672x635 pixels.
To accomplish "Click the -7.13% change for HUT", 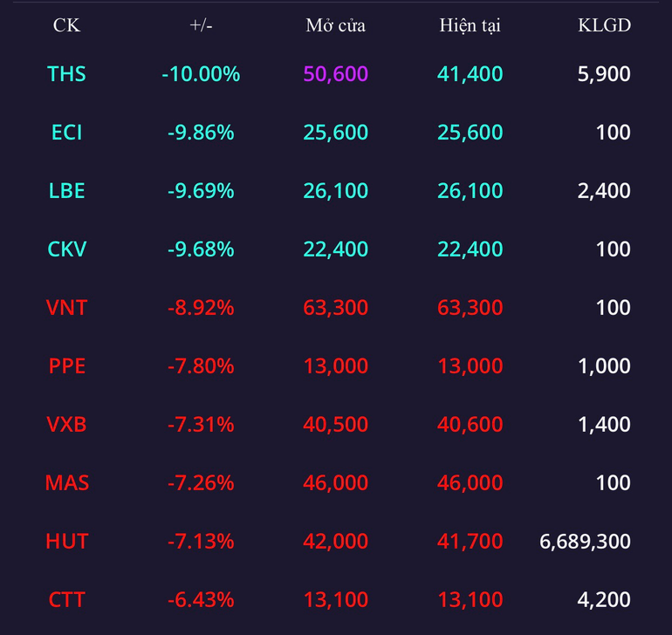I will pos(201,542).
